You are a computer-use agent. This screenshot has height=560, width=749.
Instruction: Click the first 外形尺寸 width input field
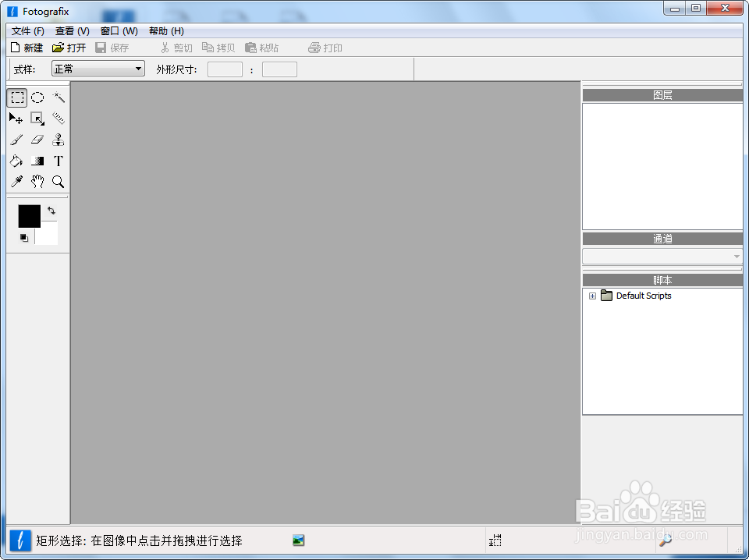[x=225, y=69]
